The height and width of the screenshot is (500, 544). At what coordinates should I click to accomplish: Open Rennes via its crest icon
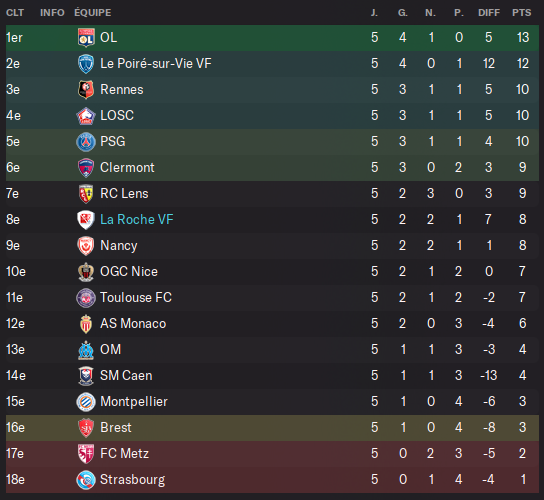pyautogui.click(x=86, y=90)
